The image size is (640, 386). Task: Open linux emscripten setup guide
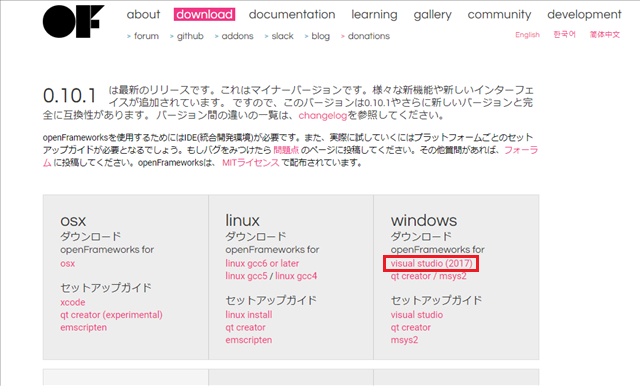[249, 340]
